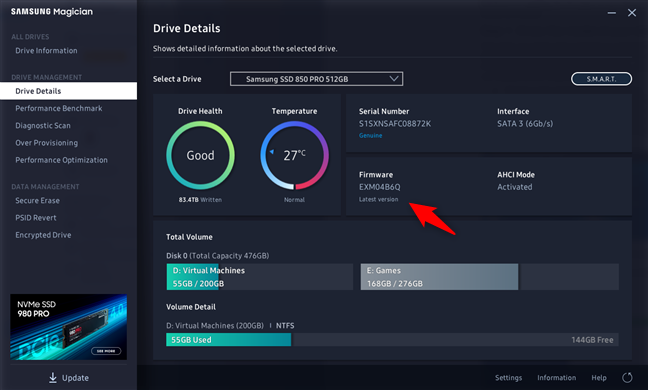Open Drive Information in sidebar

click(46, 50)
